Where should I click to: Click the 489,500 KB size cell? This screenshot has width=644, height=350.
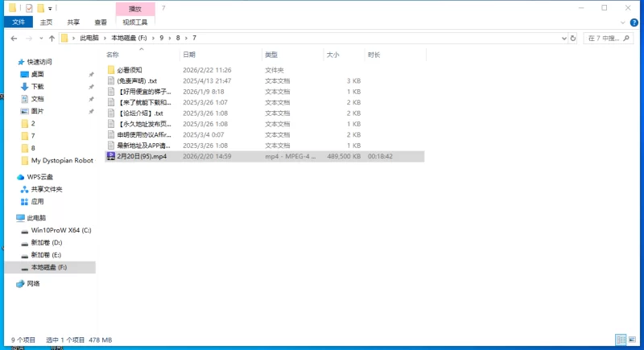344,156
